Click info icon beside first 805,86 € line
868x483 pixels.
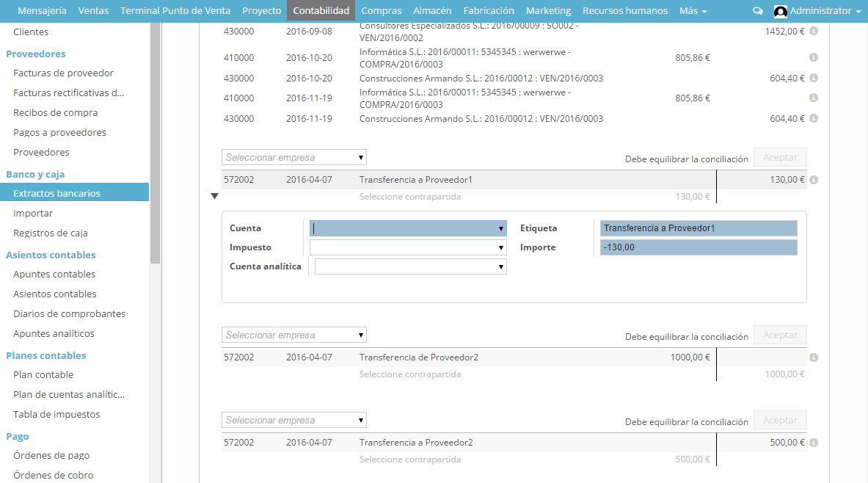click(814, 57)
